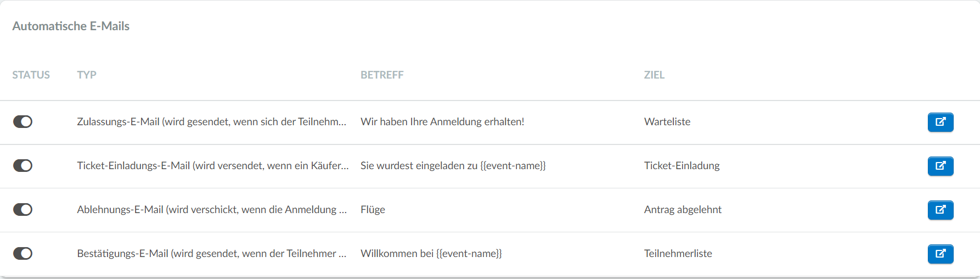Screen dimensions: 980x279
Task: Click the 'Antrag abgelehnt' target cell
Action: pyautogui.click(x=683, y=209)
